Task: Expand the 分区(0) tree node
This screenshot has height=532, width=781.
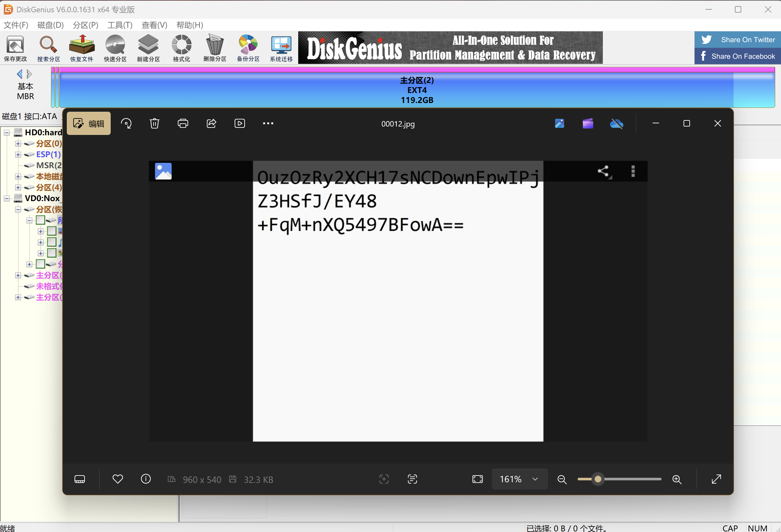Action: tap(18, 144)
